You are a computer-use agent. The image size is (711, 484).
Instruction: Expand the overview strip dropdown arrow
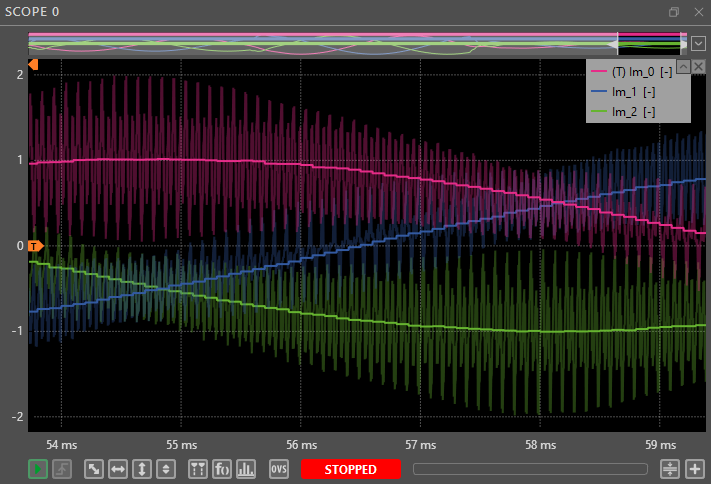[698, 43]
